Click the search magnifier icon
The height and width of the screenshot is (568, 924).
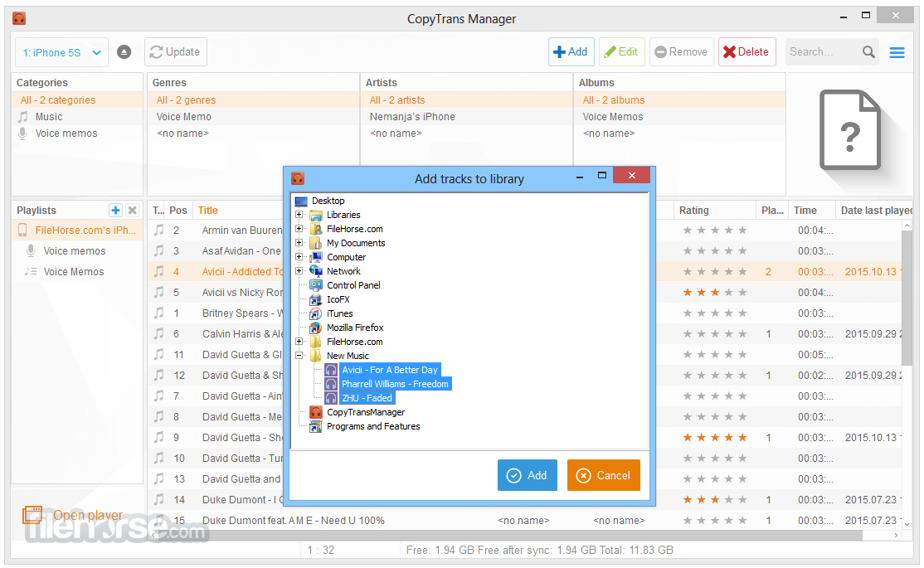click(868, 52)
